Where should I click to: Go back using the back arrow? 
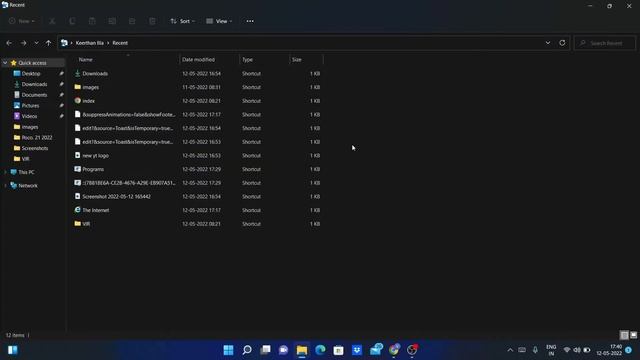[x=9, y=43]
